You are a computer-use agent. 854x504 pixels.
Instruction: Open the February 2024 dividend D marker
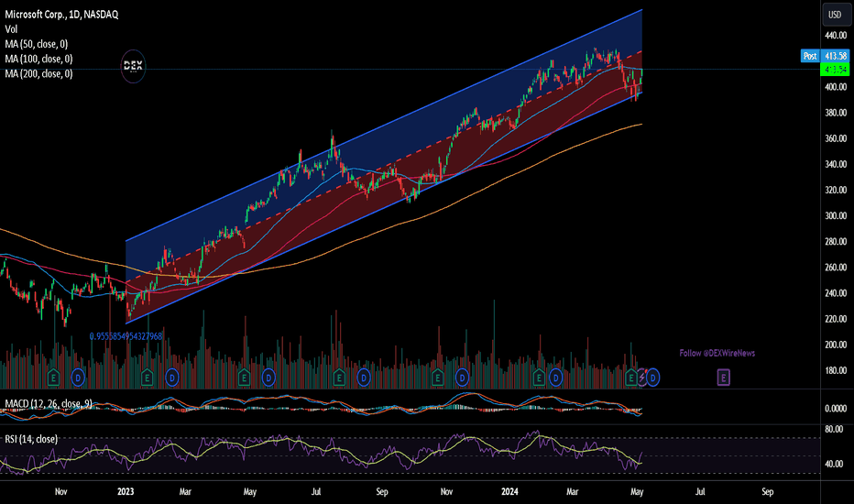pos(555,377)
